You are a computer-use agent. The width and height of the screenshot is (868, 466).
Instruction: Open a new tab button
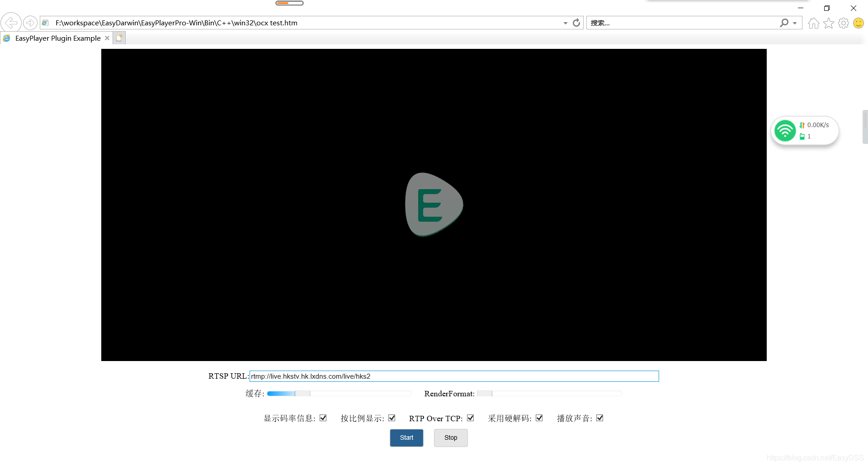[x=119, y=38]
